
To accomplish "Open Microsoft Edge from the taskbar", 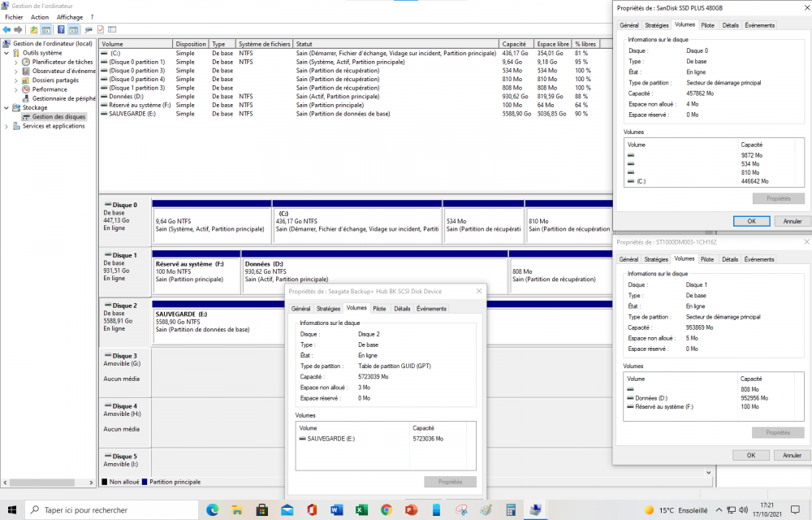I will tap(213, 510).
